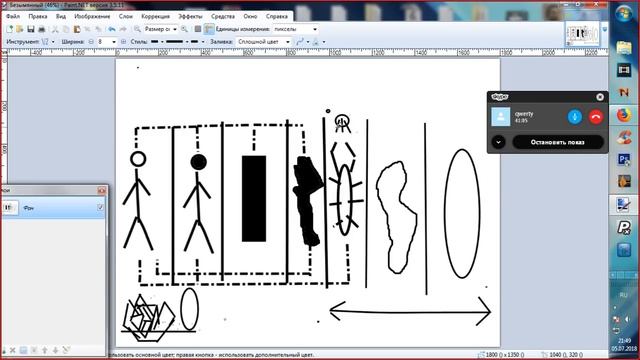Image resolution: width=640 pixels, height=360 pixels.
Task: Click the Paste clipboard icon
Action: (x=77, y=29)
